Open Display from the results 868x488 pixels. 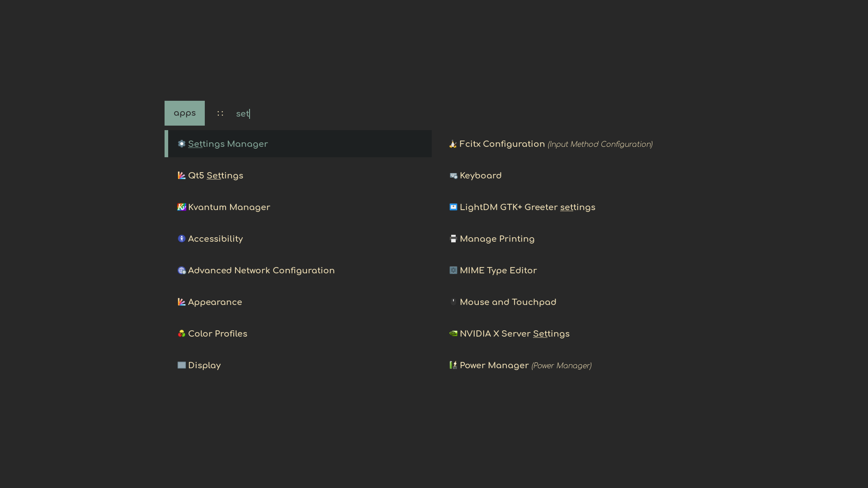click(x=204, y=366)
